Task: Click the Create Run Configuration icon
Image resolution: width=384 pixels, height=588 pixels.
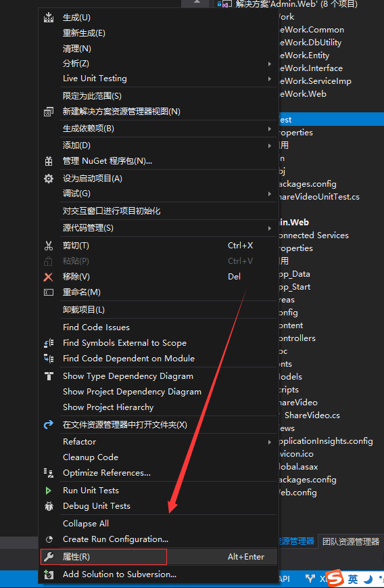Action: tap(49, 539)
